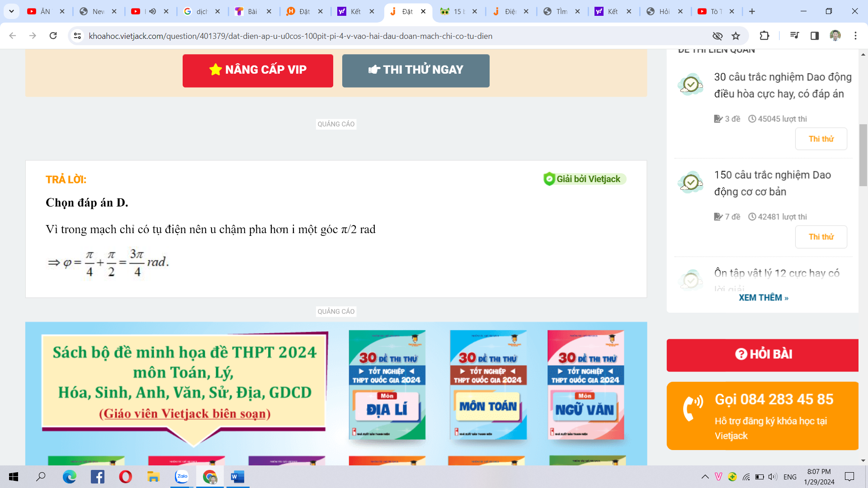
Task: Bookmark this page with star icon
Action: tap(736, 36)
